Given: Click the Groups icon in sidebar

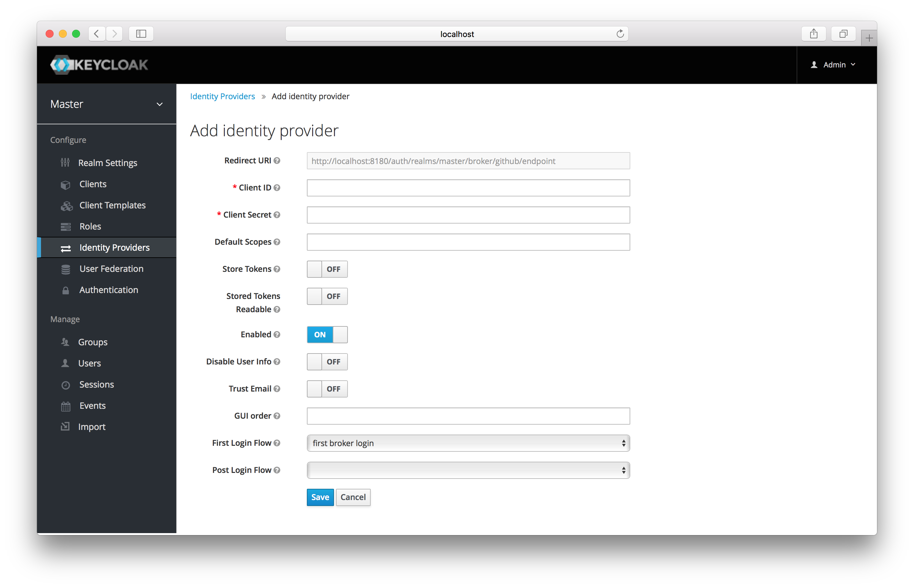Looking at the screenshot, I should [x=64, y=342].
